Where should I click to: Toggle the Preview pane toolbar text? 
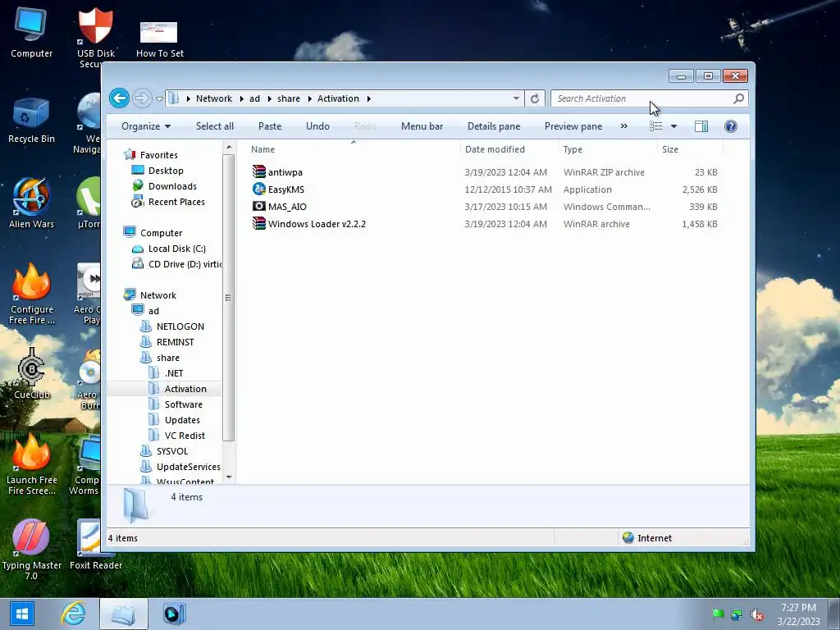click(573, 126)
